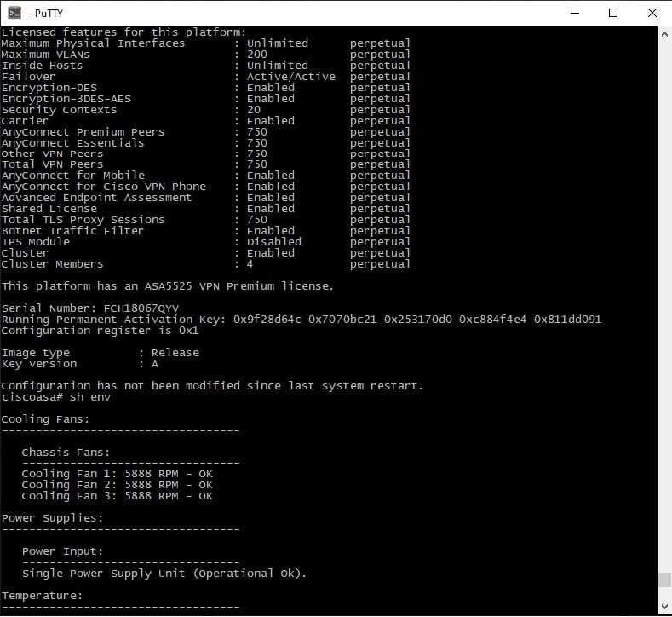The width and height of the screenshot is (672, 617).
Task: Click serial number 'FCH18067QYV'
Action: point(141,308)
